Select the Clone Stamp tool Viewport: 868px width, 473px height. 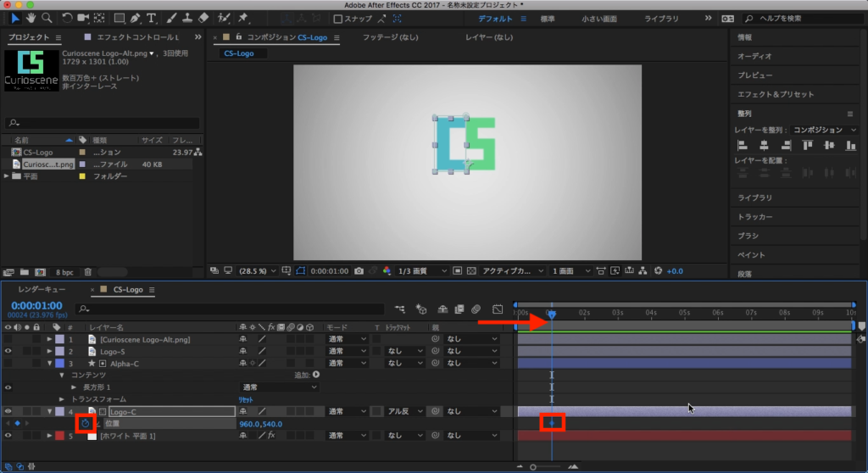(x=186, y=18)
